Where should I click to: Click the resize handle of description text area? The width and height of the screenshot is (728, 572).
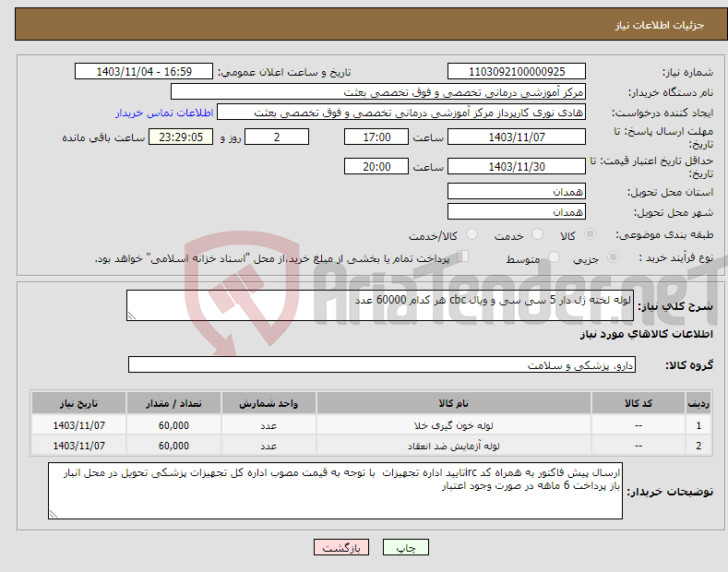[x=132, y=316]
